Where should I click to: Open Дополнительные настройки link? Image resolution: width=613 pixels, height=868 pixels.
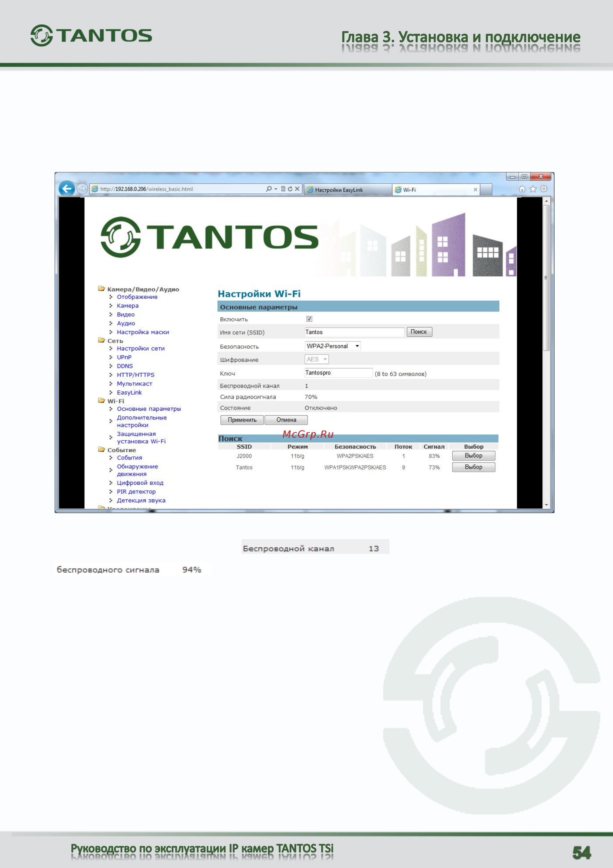pyautogui.click(x=142, y=421)
